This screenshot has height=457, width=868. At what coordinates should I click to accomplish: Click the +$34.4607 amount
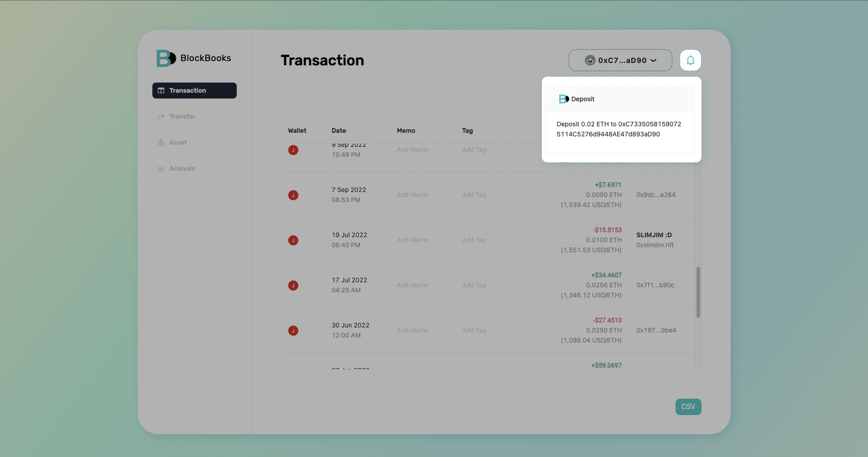606,275
